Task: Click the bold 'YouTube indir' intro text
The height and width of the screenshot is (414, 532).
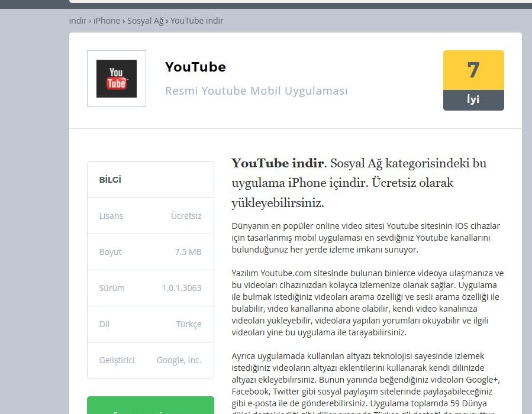Action: pos(278,163)
